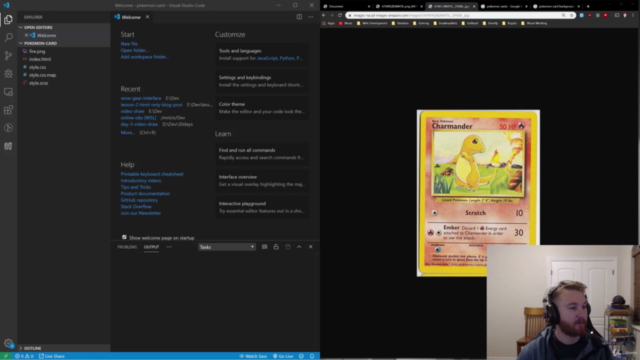Click the clear output icon in panel
Screen dimensions: 640x360
[264, 247]
